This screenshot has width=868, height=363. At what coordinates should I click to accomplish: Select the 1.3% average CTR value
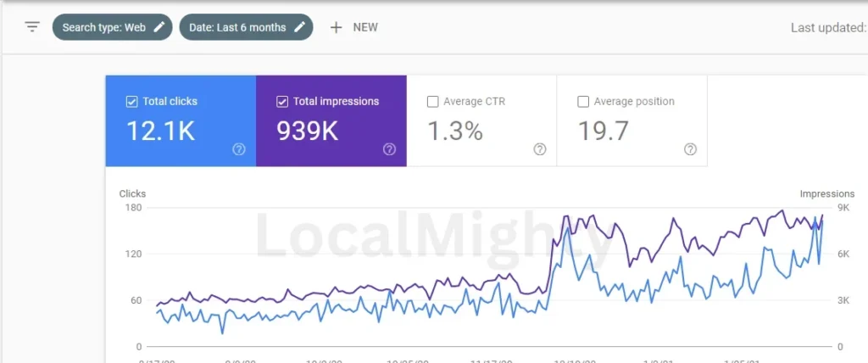455,131
